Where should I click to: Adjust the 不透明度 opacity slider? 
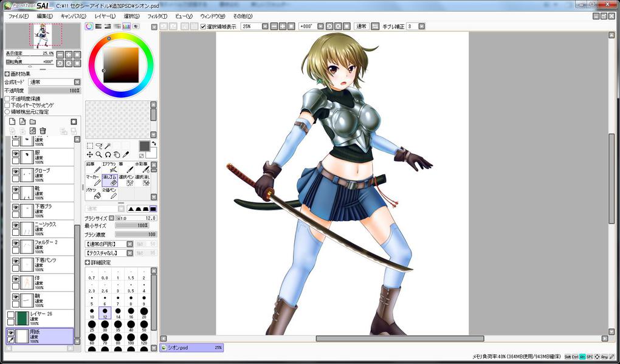pyautogui.click(x=54, y=91)
